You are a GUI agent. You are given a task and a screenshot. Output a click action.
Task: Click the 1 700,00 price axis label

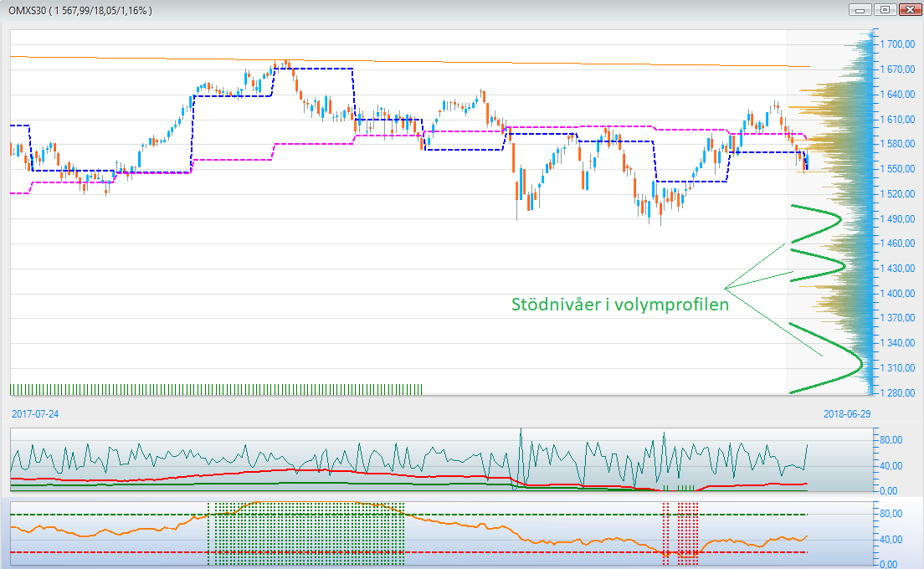[898, 44]
